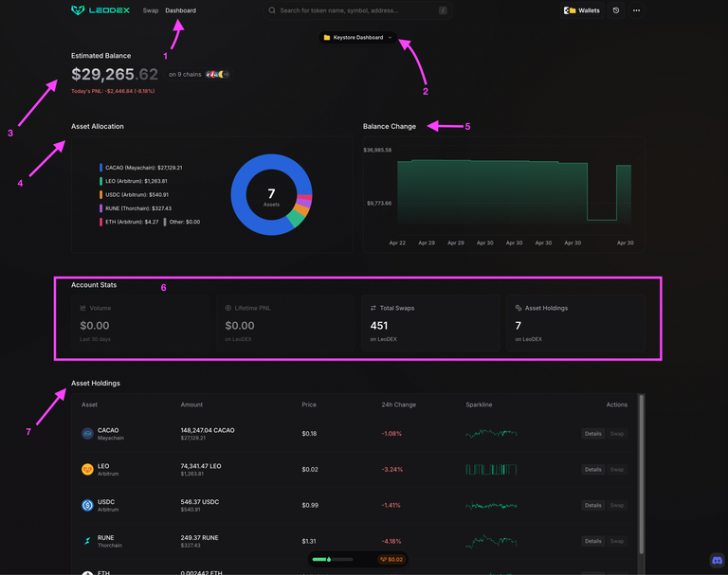Screen dimensions: 728x575
Task: Click the LEO token icon
Action: tap(87, 469)
